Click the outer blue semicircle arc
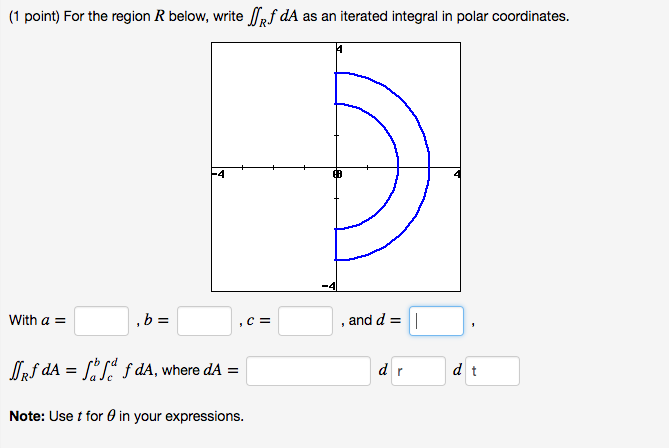Image resolution: width=669 pixels, height=448 pixels. pos(429,166)
